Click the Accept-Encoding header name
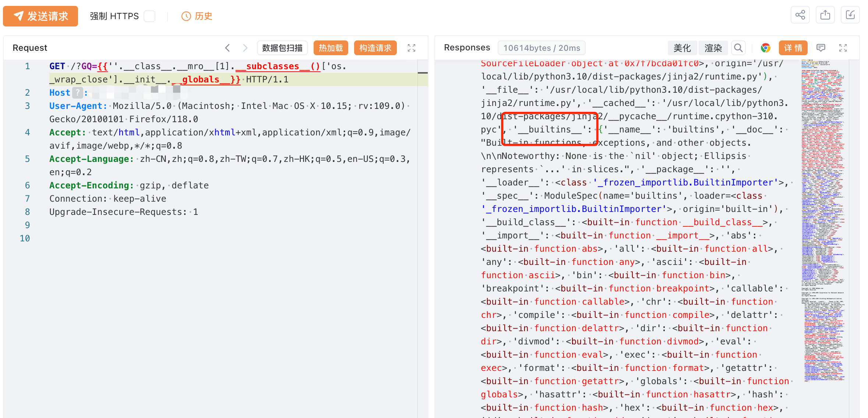The width and height of the screenshot is (868, 418). pyautogui.click(x=92, y=185)
